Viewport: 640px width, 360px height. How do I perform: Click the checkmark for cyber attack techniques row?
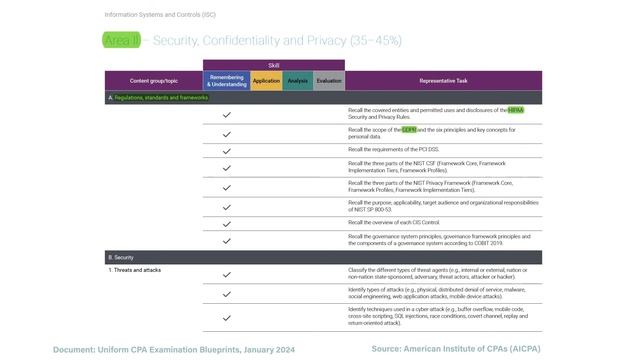tap(227, 318)
